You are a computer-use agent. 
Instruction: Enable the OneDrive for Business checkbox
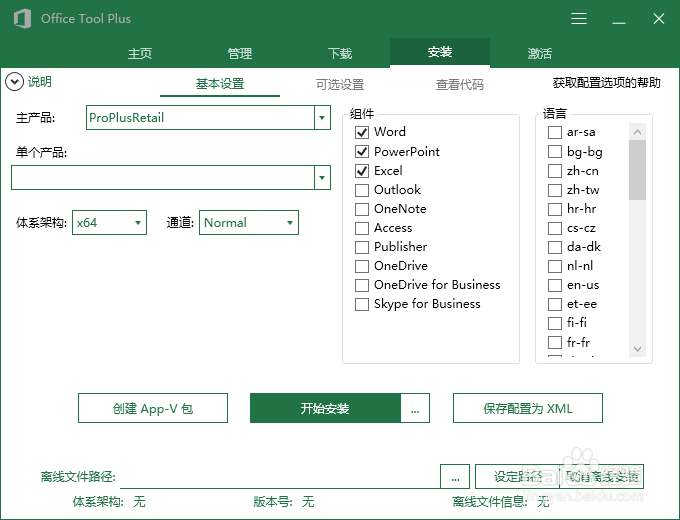[362, 285]
